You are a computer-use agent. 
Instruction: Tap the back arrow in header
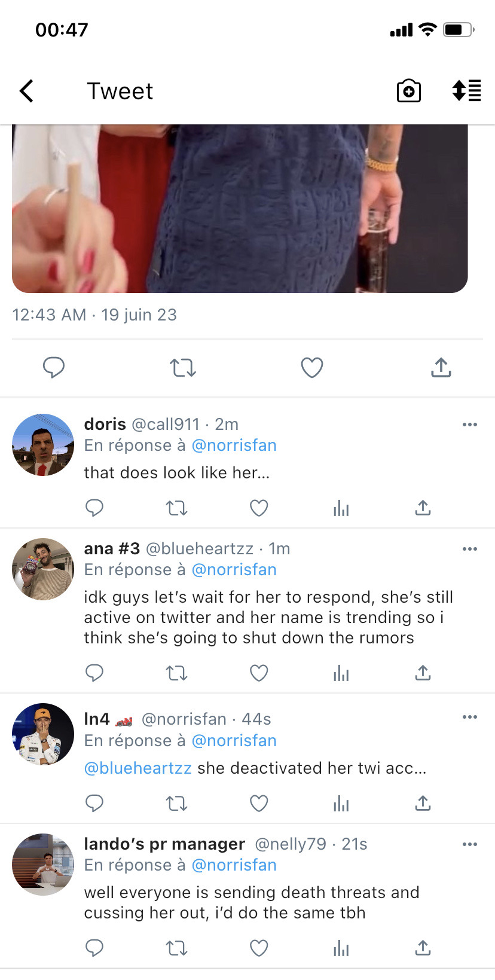coord(27,91)
